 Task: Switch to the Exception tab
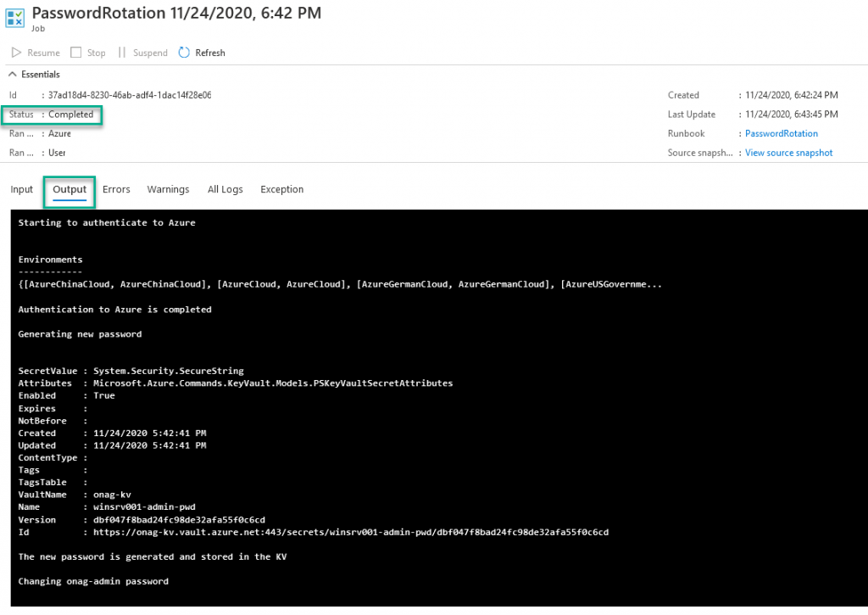pyautogui.click(x=281, y=189)
